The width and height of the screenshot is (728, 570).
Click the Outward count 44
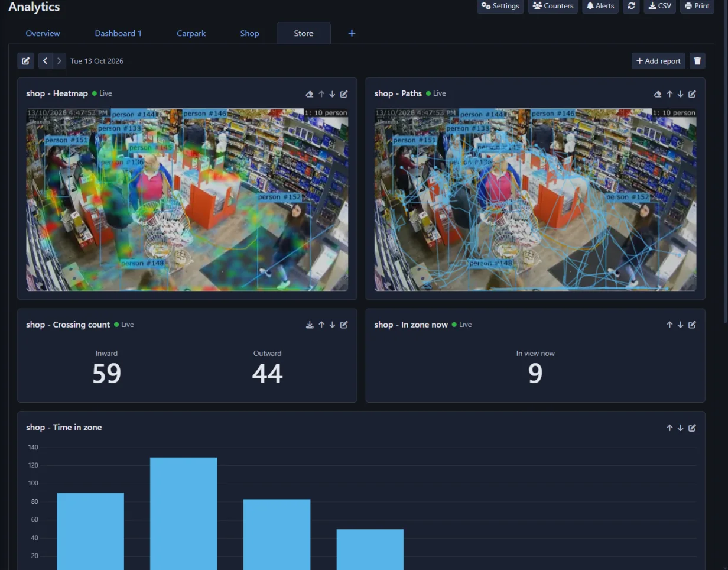click(267, 373)
